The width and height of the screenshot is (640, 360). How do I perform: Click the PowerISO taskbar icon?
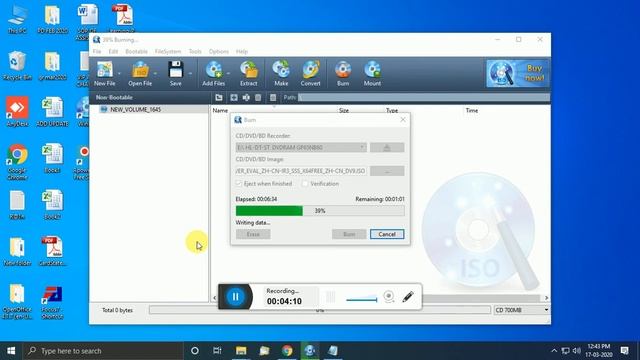(310, 351)
